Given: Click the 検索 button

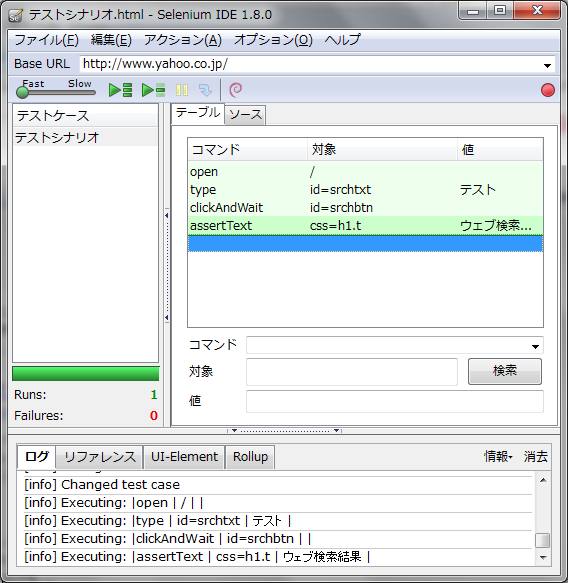Looking at the screenshot, I should 505,371.
